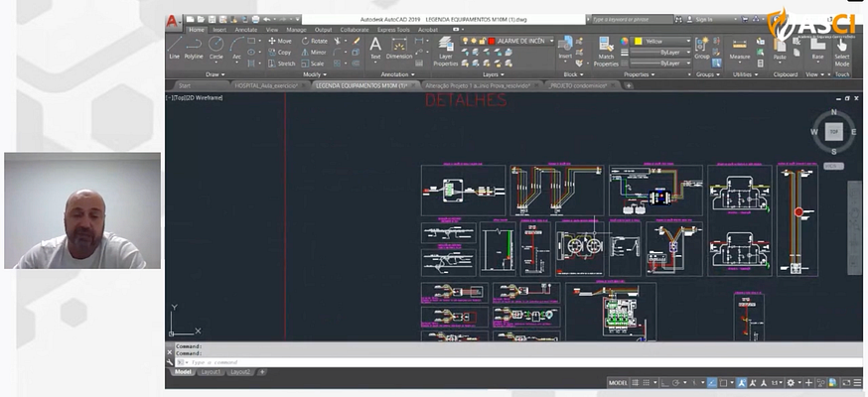Select the Dimension tool
The height and width of the screenshot is (397, 868).
coord(399,49)
